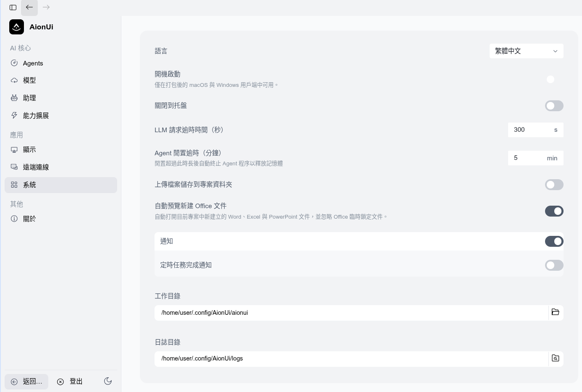Enable 定時任務完成通知 switch
This screenshot has width=582, height=392.
point(554,265)
